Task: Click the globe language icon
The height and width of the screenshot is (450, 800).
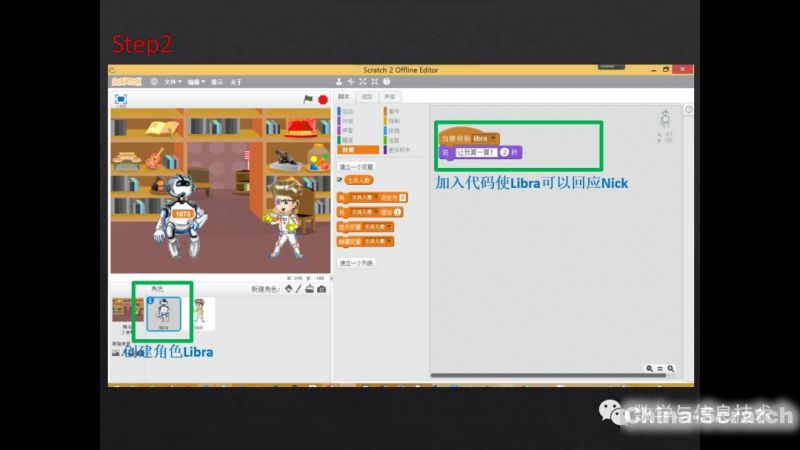Action: (x=155, y=82)
